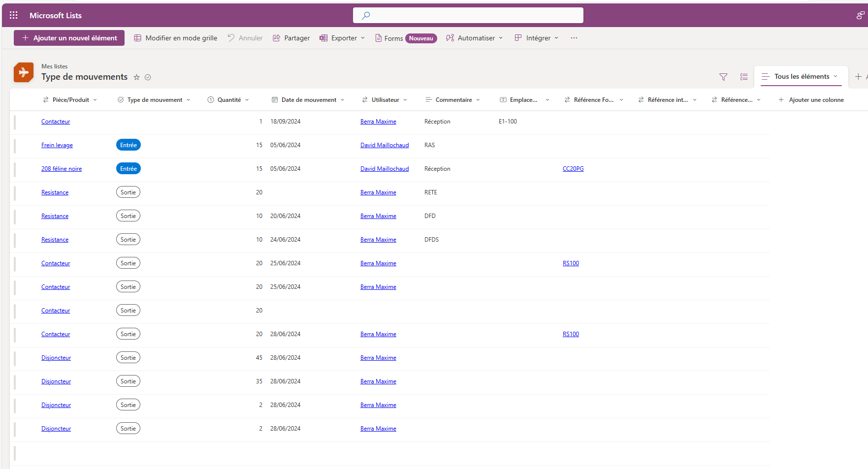Click the calendar icon of Date de mouvement
The image size is (868, 469).
click(x=275, y=100)
